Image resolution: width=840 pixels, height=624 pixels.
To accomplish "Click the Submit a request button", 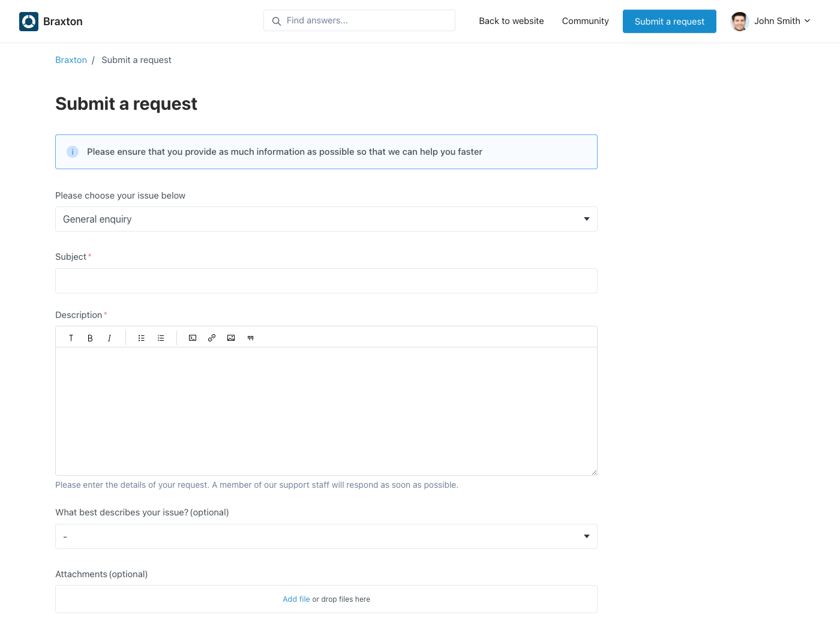I will [669, 22].
